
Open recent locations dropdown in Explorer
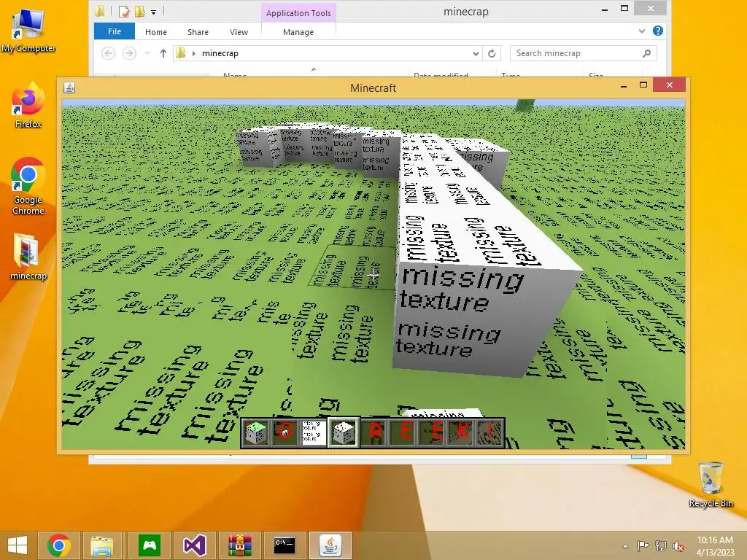pyautogui.click(x=147, y=53)
